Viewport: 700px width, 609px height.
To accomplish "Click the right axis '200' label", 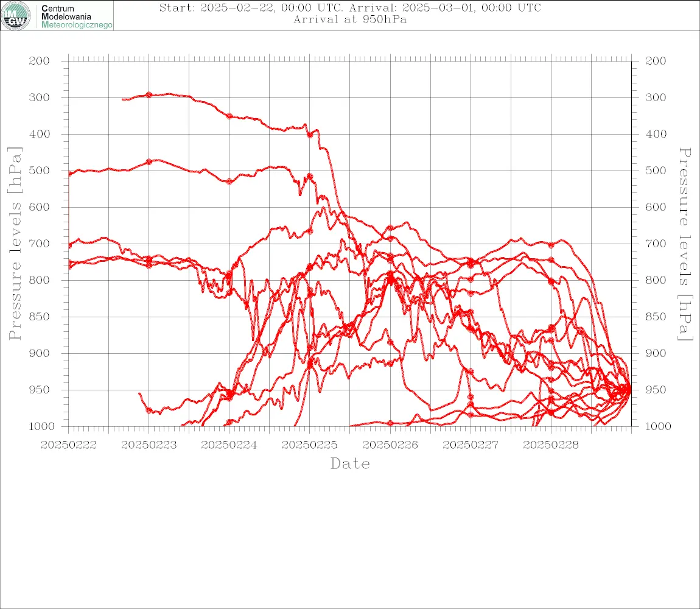I will click(656, 61).
